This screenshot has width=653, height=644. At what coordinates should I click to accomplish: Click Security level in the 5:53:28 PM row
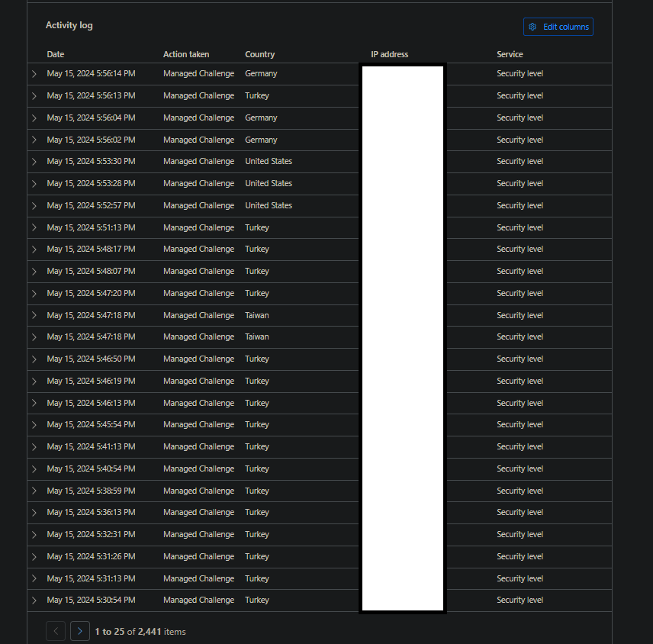coord(520,184)
